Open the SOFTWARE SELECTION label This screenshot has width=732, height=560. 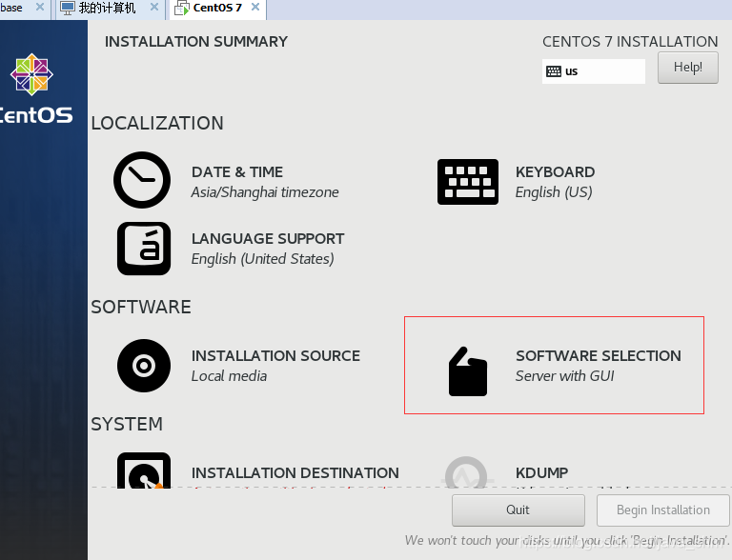tap(599, 356)
